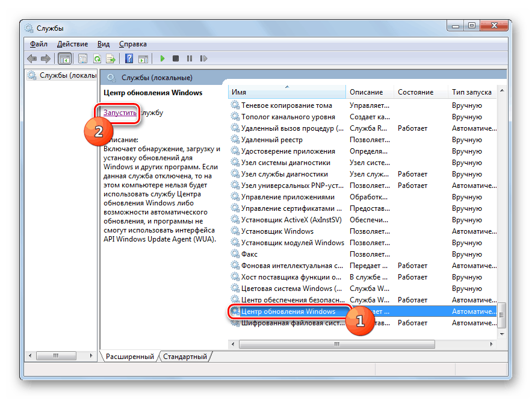
Task: Select Службы (локальные) tree node
Action: tap(62, 75)
